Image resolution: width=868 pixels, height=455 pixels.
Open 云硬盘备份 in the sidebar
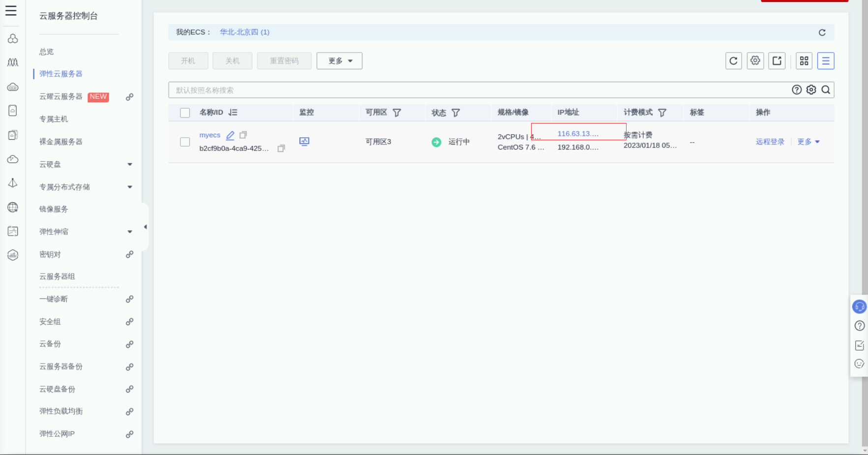[x=57, y=389]
